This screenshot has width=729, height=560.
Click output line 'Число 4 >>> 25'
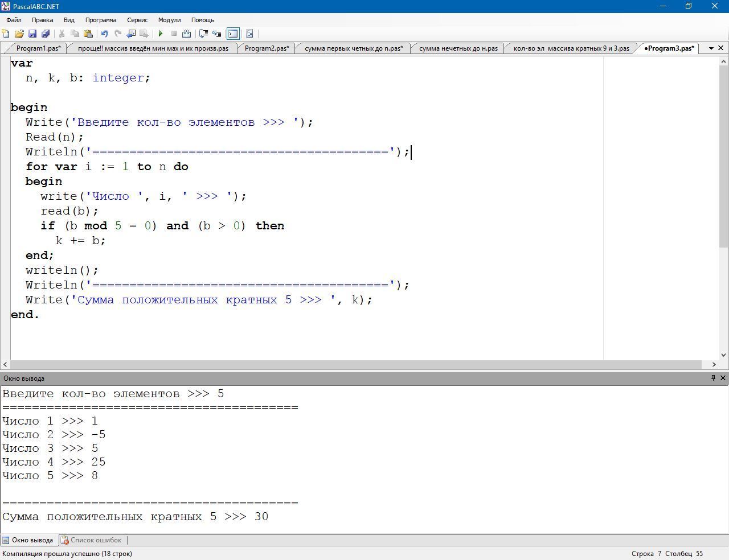click(x=54, y=462)
